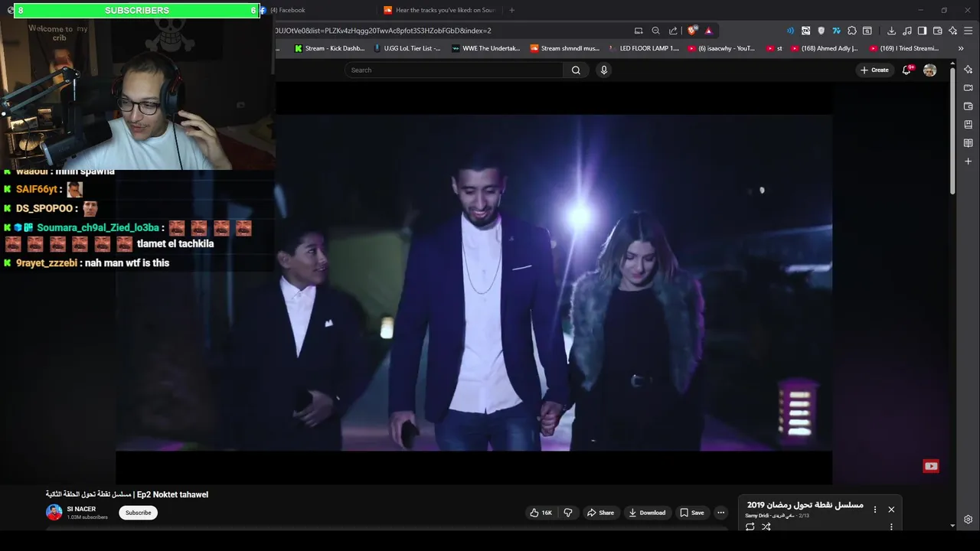Click the sidebar reading list icon
The width and height of the screenshot is (980, 551).
(x=968, y=143)
